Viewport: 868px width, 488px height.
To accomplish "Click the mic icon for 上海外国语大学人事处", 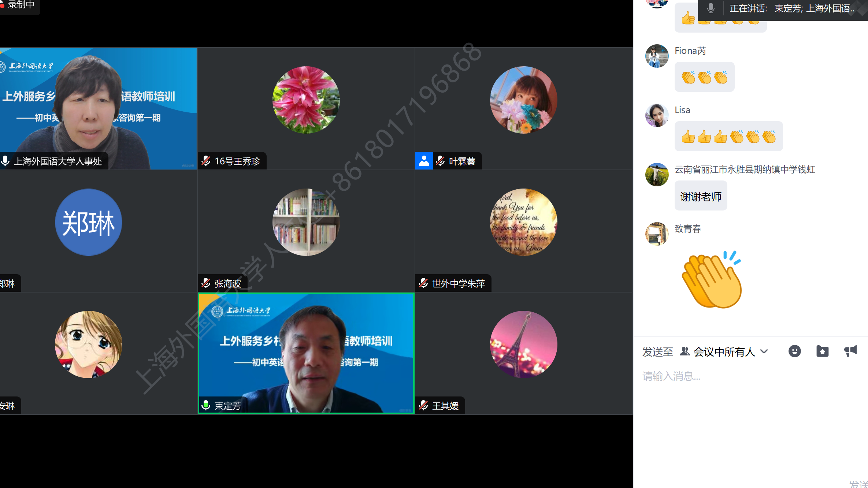I will point(5,161).
